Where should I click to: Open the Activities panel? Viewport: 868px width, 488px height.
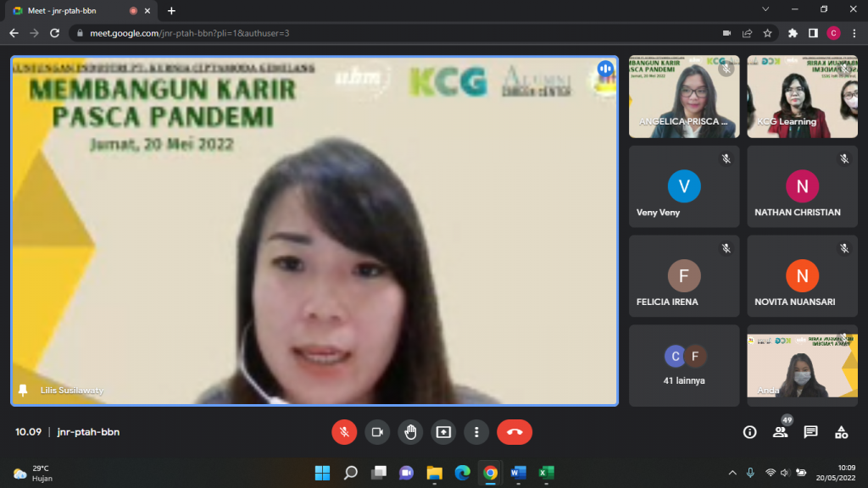(842, 432)
